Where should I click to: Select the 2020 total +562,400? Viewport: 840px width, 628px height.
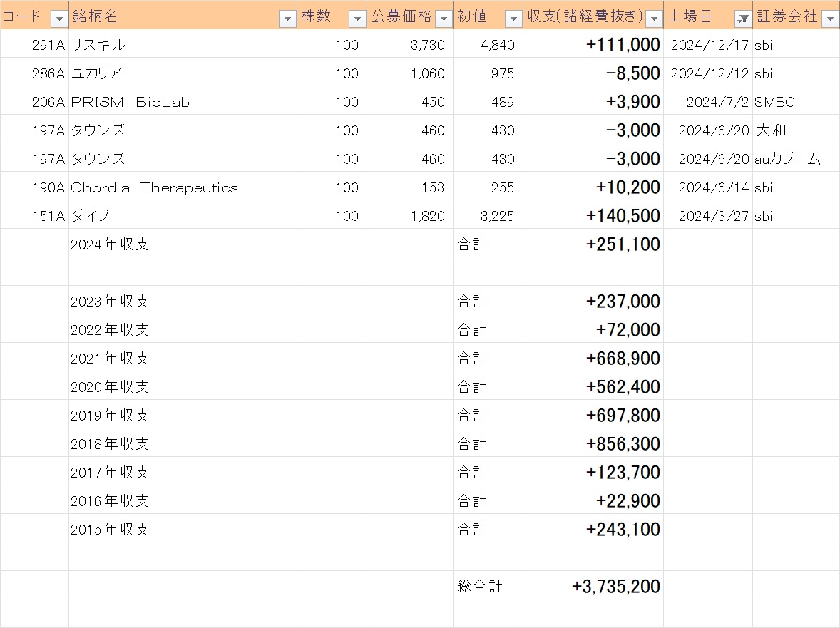click(593, 386)
